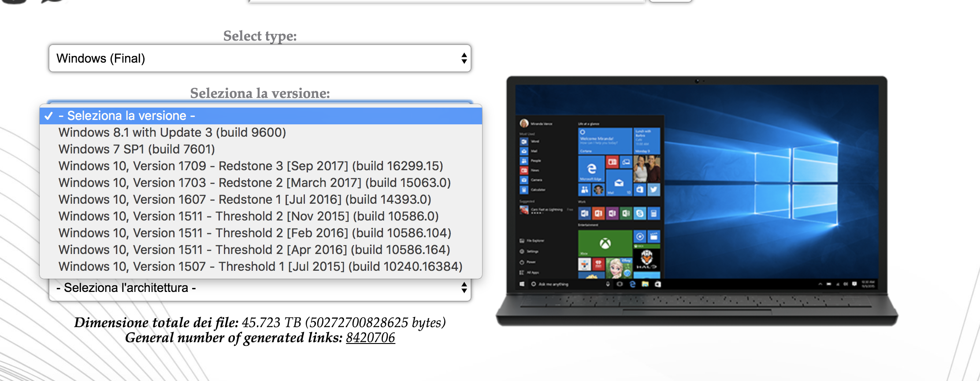Click the Halo game tile on laptop screen
980x381 pixels.
(646, 260)
